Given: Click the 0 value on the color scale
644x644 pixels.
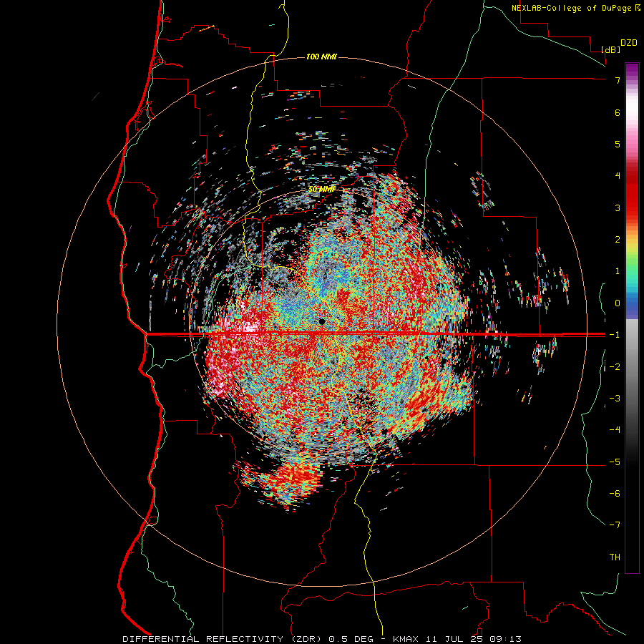Looking at the screenshot, I should pos(618,303).
